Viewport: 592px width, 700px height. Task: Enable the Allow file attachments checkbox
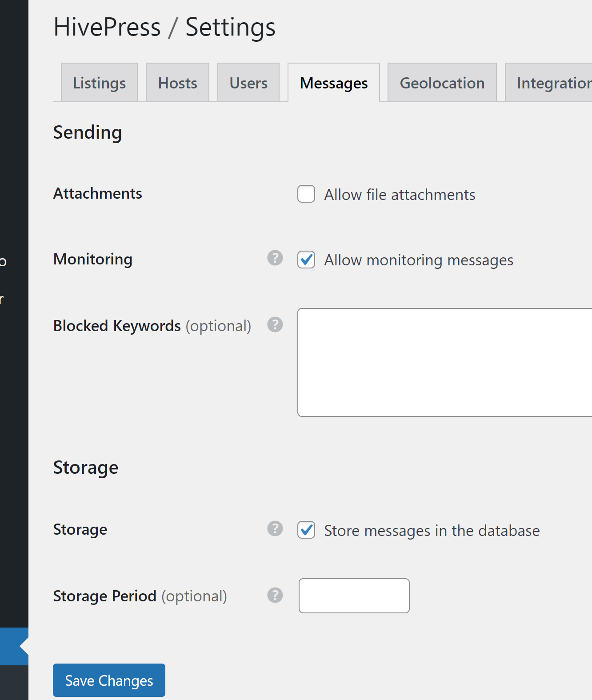click(306, 194)
